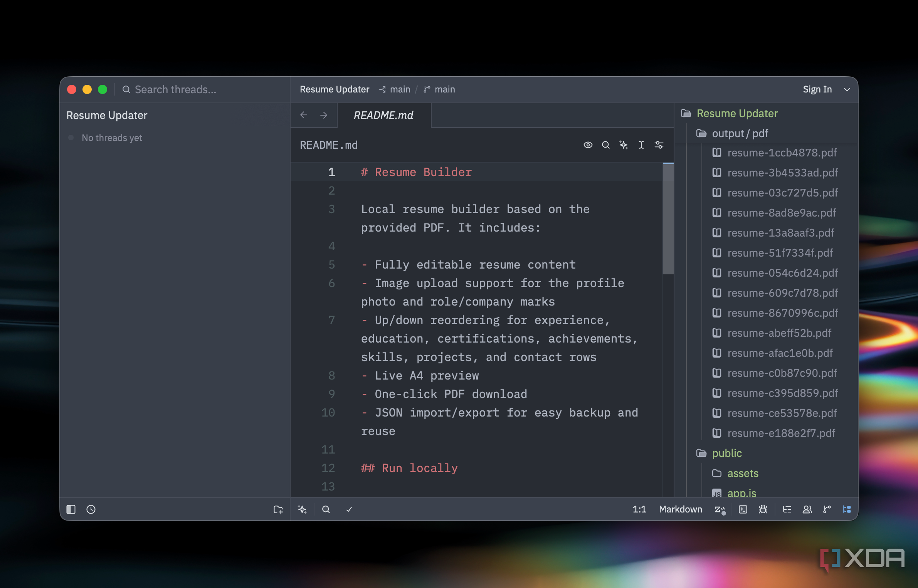Open the Markdown language selector

681,509
